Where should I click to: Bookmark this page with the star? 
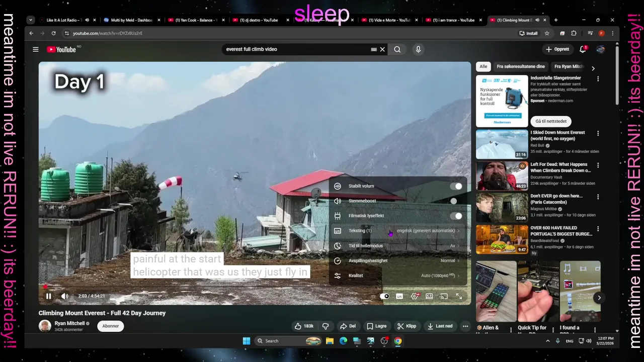pyautogui.click(x=547, y=33)
